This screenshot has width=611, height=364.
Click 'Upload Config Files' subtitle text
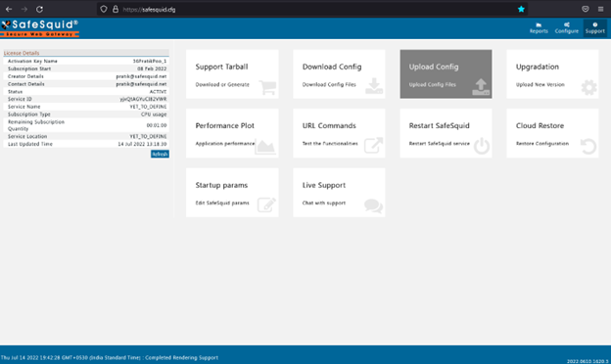tap(432, 84)
